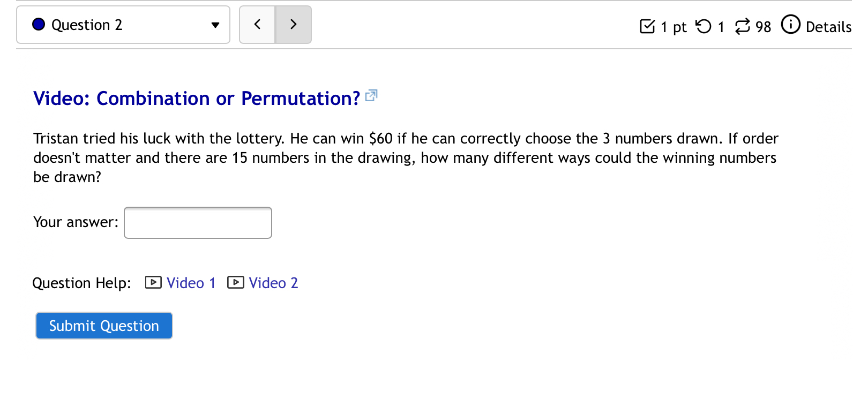Click the 1 pt score label

pyautogui.click(x=672, y=27)
